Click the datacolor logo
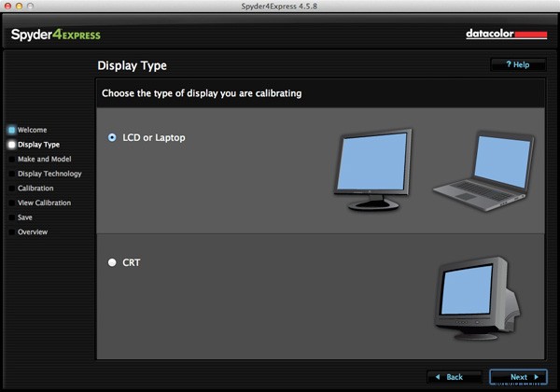The image size is (560, 392). tap(507, 34)
